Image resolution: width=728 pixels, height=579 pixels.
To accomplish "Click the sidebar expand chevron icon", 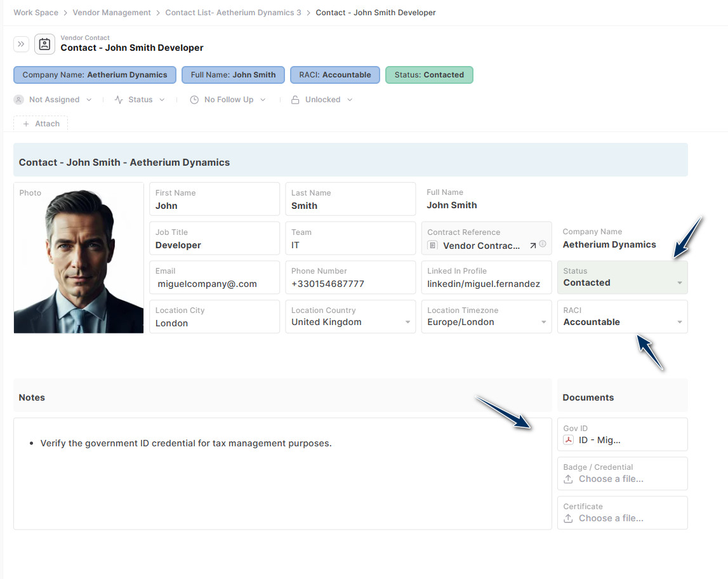I will pyautogui.click(x=21, y=44).
